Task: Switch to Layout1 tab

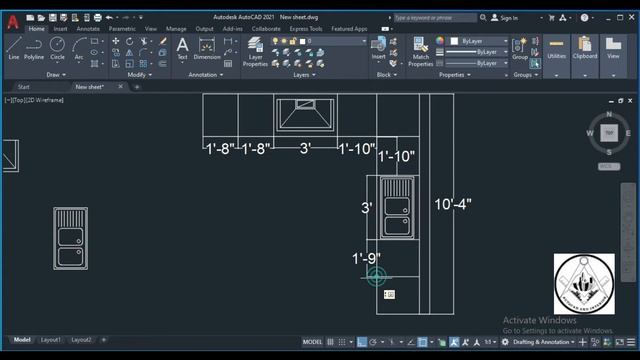Action: tap(51, 340)
